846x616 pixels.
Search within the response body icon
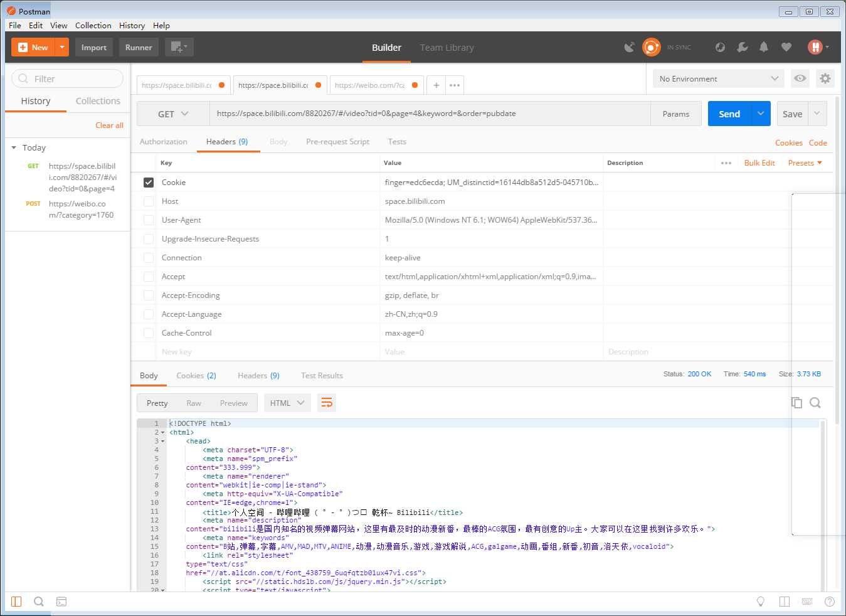(815, 403)
